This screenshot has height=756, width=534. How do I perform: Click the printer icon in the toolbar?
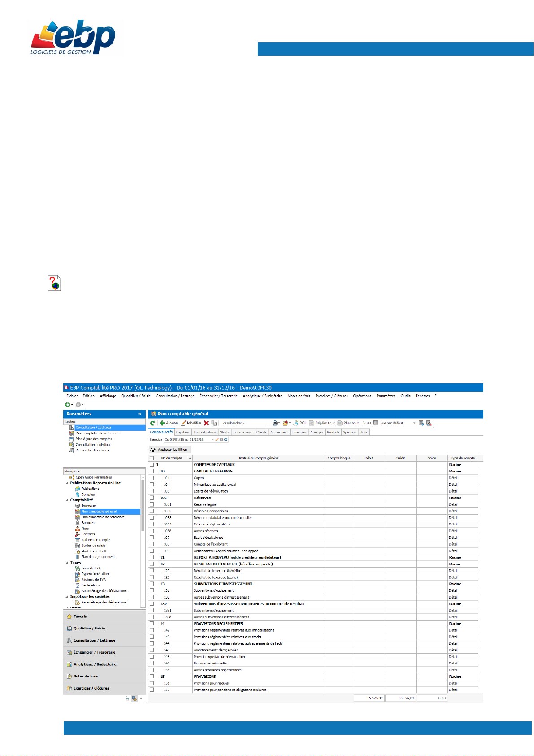(x=275, y=423)
